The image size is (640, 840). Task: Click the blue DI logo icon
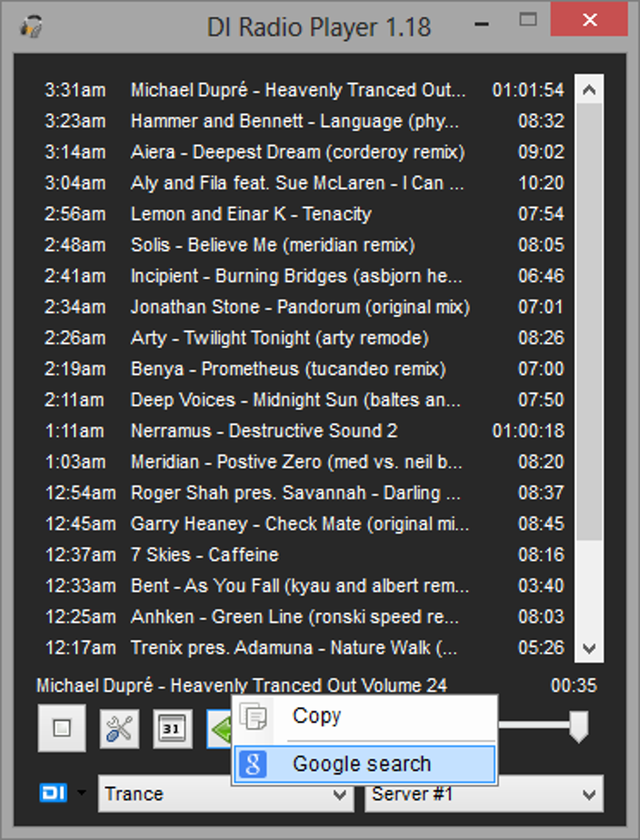pyautogui.click(x=53, y=792)
